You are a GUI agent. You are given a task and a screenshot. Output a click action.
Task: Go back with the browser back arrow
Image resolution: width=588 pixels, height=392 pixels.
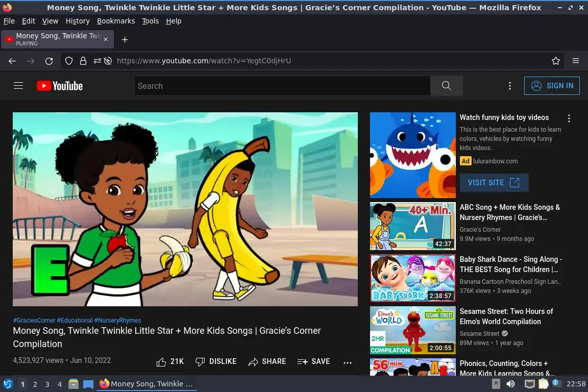(12, 61)
